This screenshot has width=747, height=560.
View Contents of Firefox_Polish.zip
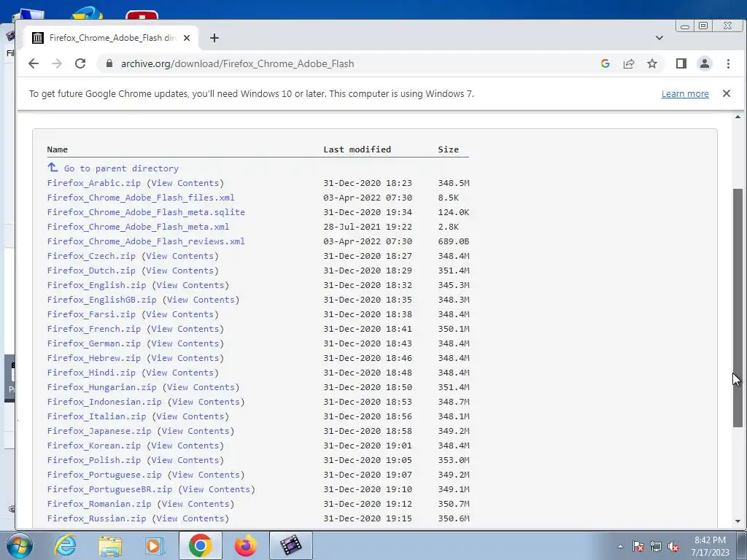pyautogui.click(x=185, y=461)
